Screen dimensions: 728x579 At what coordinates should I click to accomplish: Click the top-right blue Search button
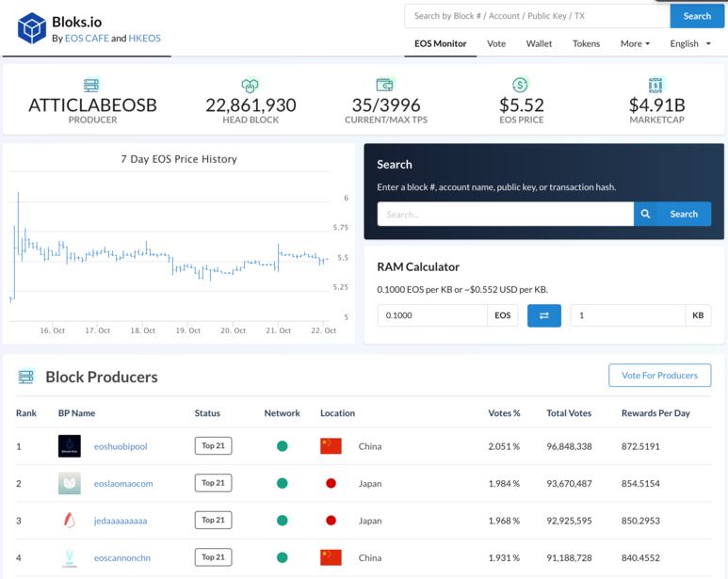click(697, 16)
